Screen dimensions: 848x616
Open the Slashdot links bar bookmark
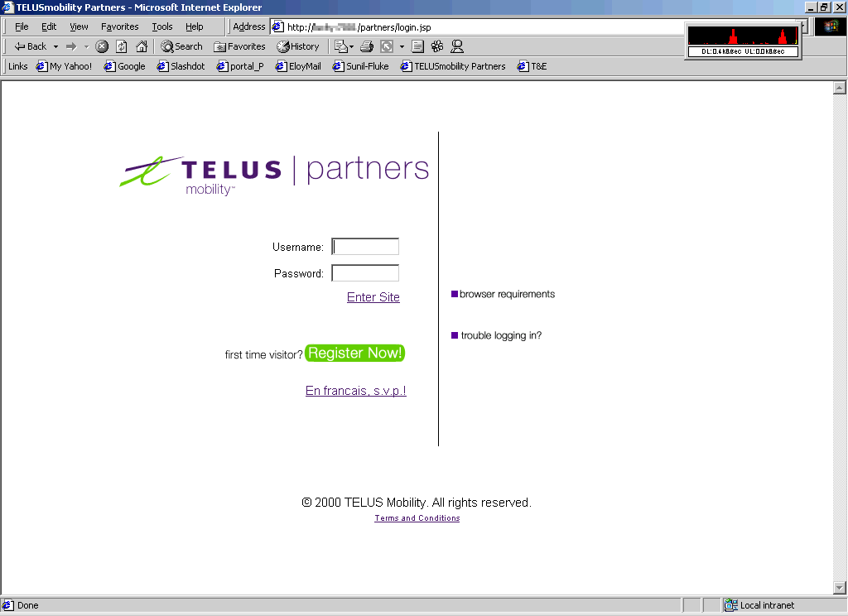181,66
